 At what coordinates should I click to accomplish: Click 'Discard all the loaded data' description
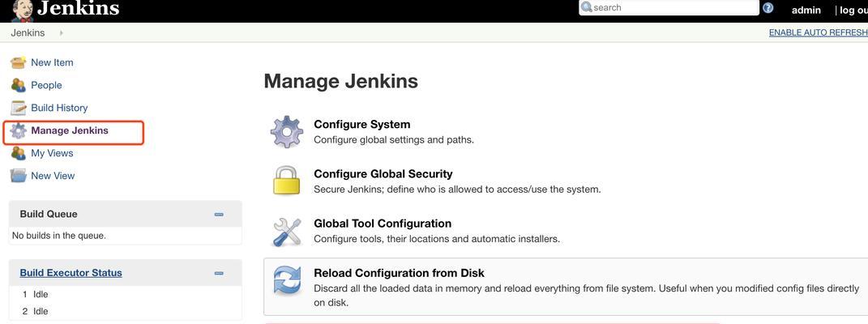(x=587, y=296)
